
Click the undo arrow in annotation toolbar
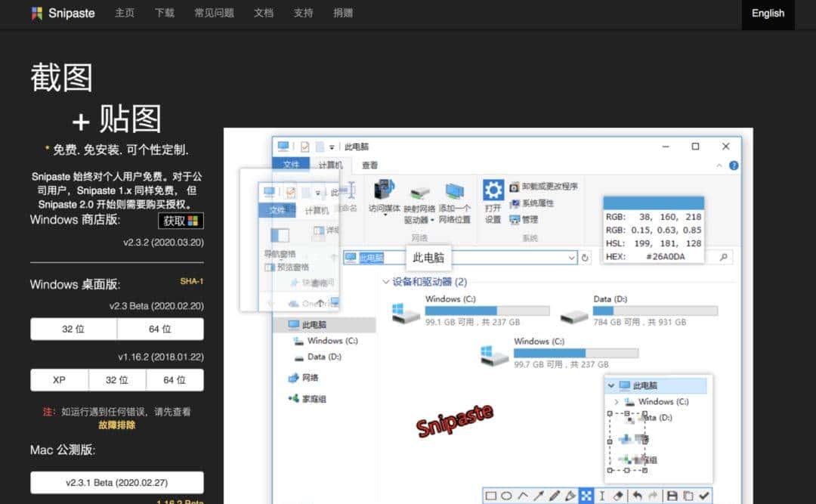(638, 494)
